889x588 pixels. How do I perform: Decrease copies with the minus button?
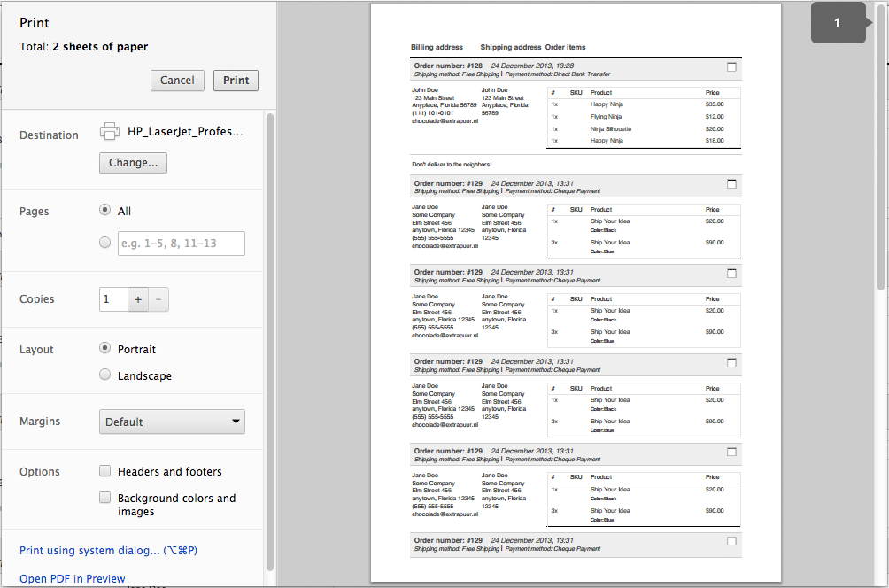(158, 299)
